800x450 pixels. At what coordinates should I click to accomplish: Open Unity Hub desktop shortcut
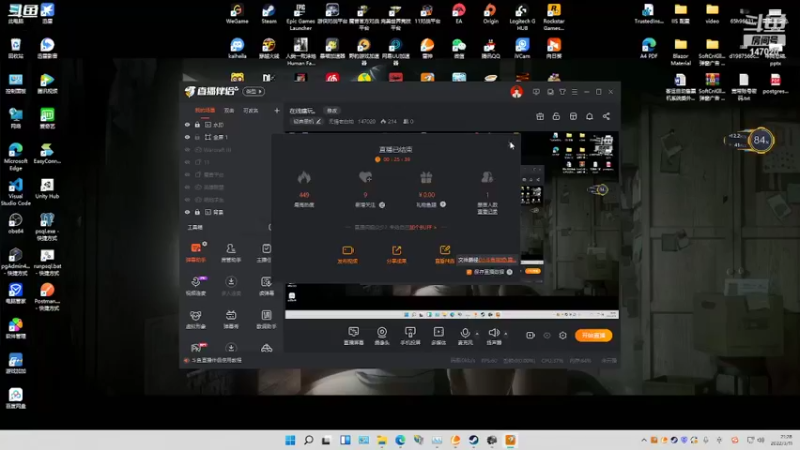pos(47,189)
